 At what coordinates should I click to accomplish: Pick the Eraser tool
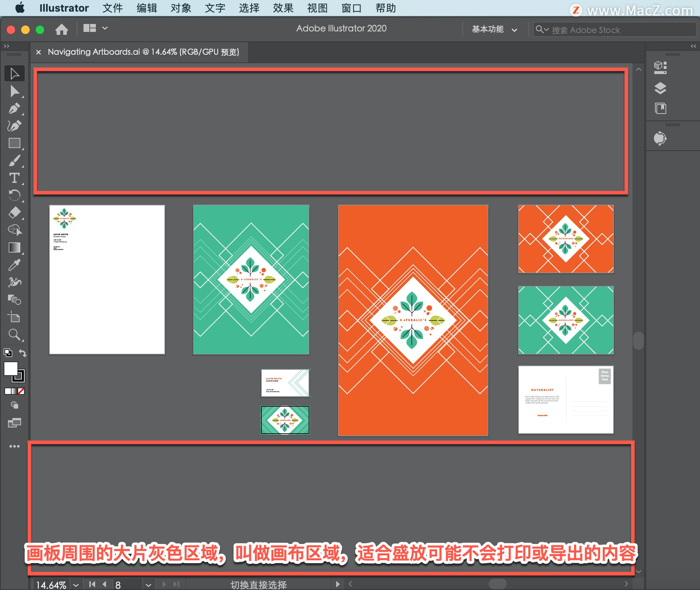tap(14, 212)
